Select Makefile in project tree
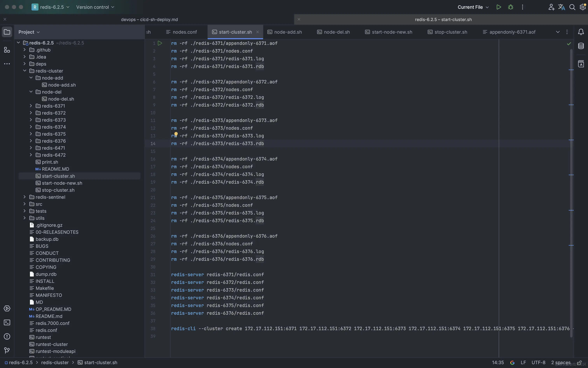Image resolution: width=588 pixels, height=368 pixels. pyautogui.click(x=45, y=288)
